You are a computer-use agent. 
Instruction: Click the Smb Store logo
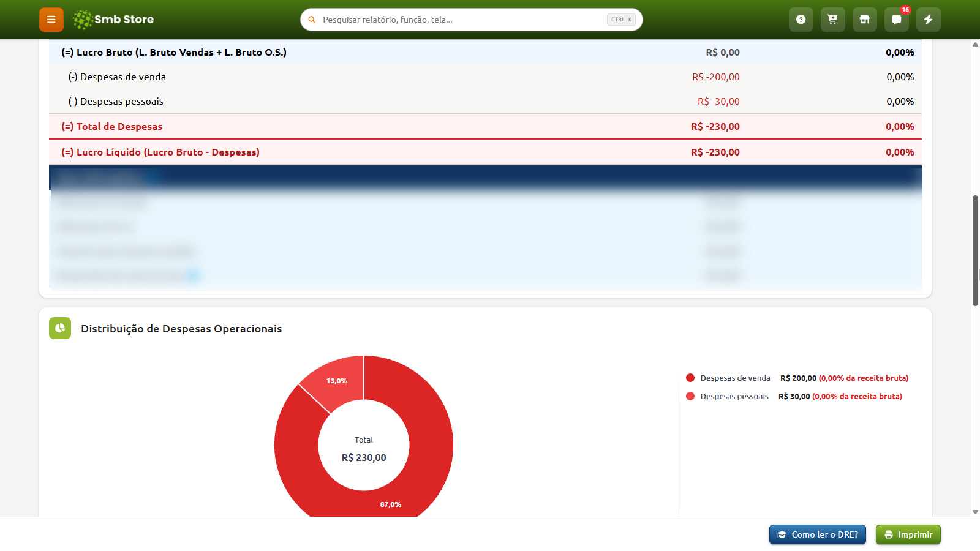pos(113,20)
